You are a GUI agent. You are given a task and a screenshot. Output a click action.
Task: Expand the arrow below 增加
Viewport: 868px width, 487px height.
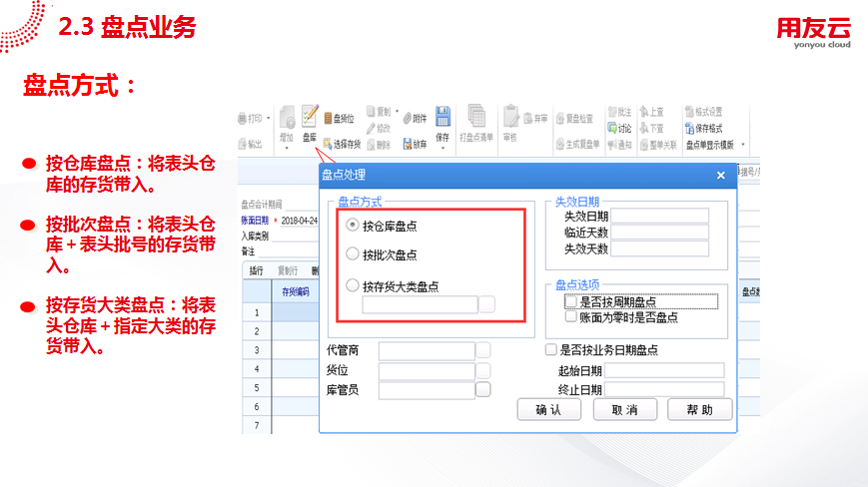click(x=287, y=148)
